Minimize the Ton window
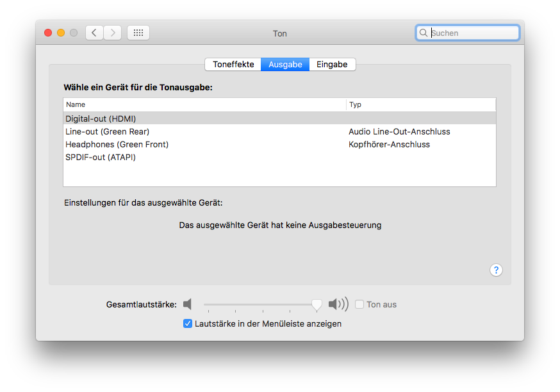This screenshot has height=392, width=560. coord(61,33)
